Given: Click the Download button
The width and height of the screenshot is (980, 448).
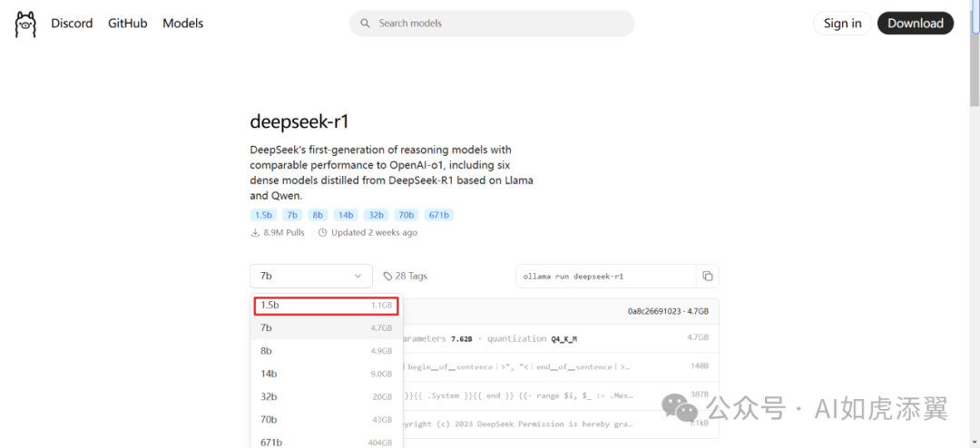Looking at the screenshot, I should coord(916,24).
